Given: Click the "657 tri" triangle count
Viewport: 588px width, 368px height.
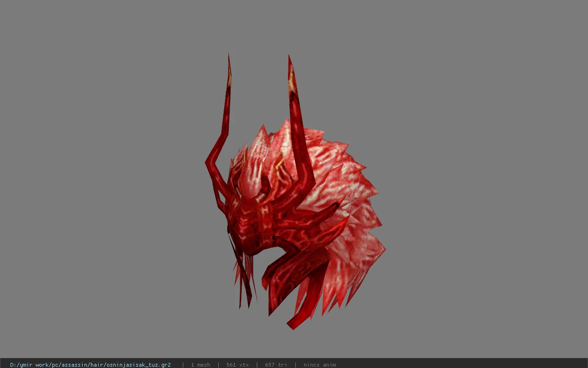Looking at the screenshot, I should point(276,365).
